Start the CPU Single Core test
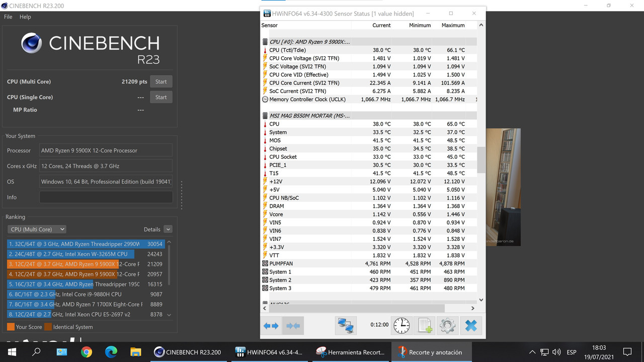 (161, 97)
